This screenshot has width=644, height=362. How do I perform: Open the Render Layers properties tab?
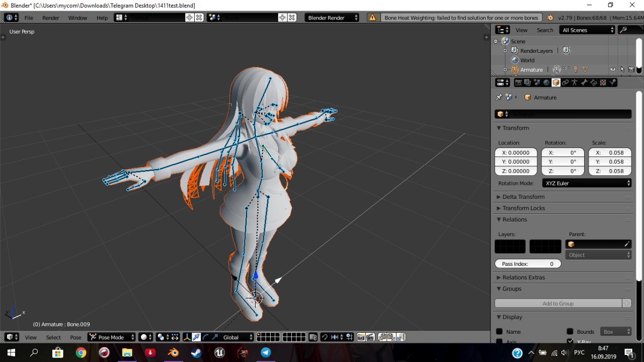point(527,83)
